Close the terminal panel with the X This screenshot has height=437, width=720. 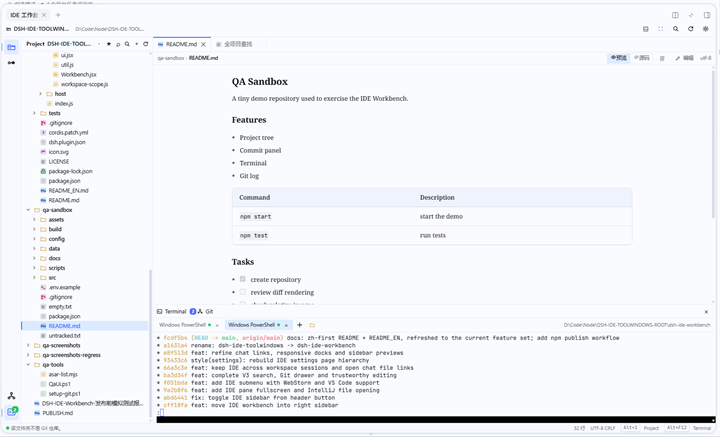[706, 312]
